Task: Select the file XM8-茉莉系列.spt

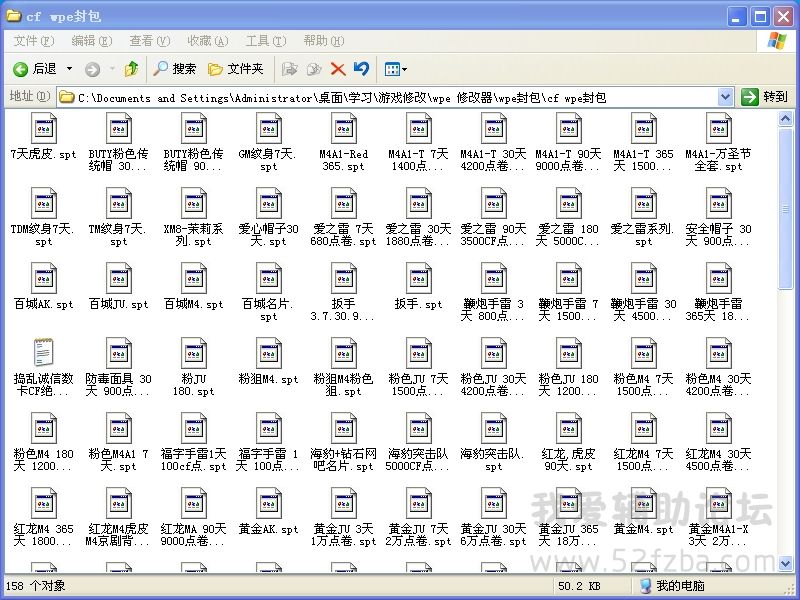Action: click(193, 217)
